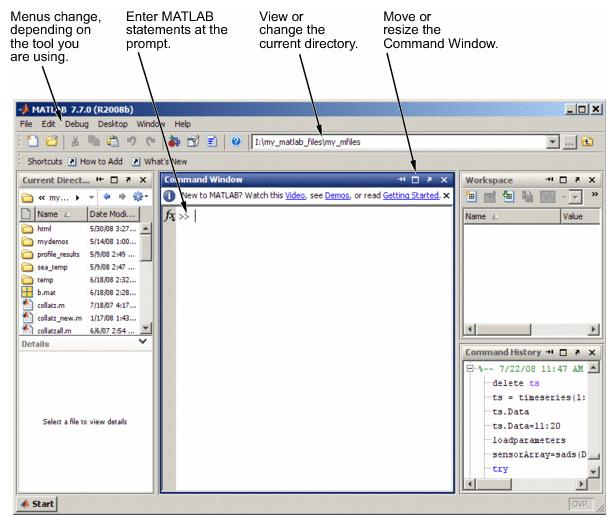Select the profile_results folder

[x=58, y=254]
